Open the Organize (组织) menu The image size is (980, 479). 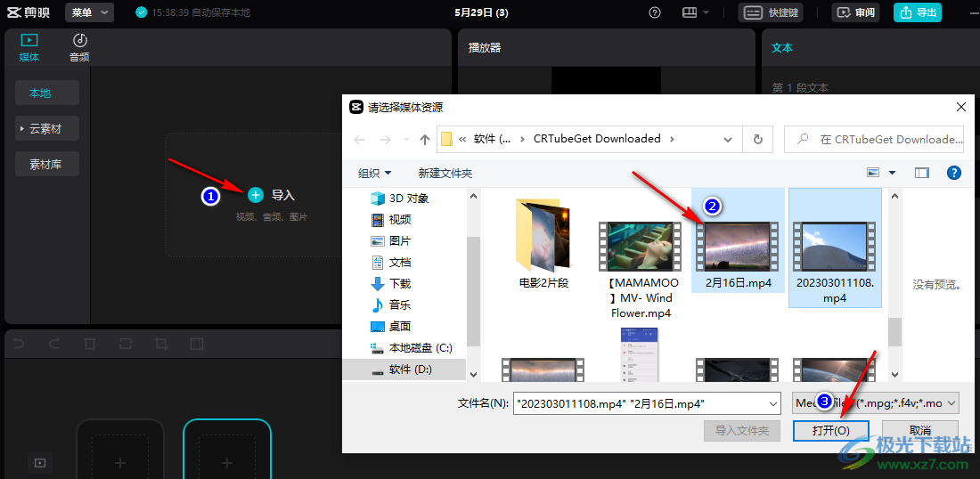pos(374,173)
